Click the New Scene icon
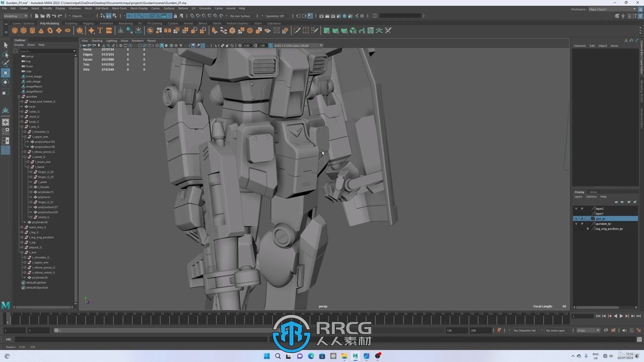644x362 pixels. click(x=37, y=16)
